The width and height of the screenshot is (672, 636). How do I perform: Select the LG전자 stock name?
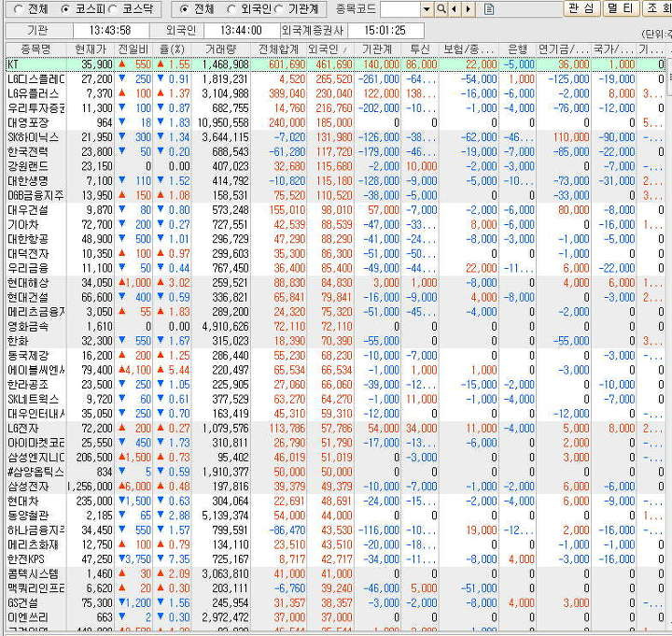[x=23, y=429]
